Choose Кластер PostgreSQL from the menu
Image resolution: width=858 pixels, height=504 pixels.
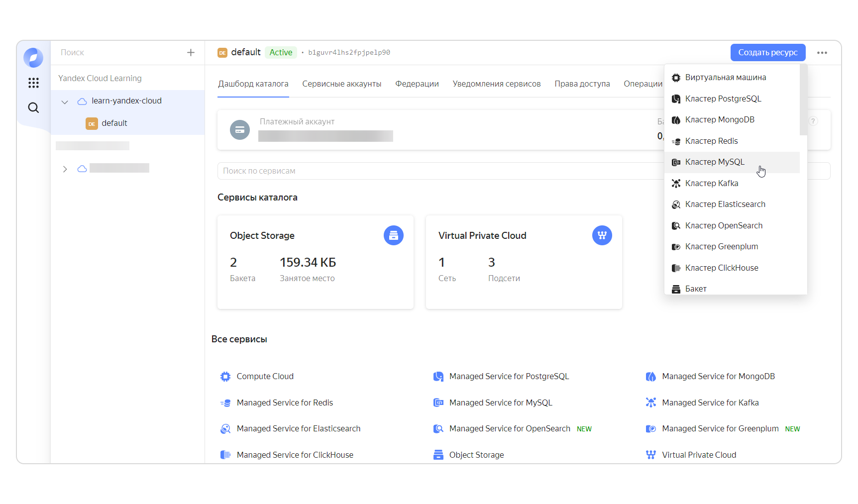click(732, 99)
